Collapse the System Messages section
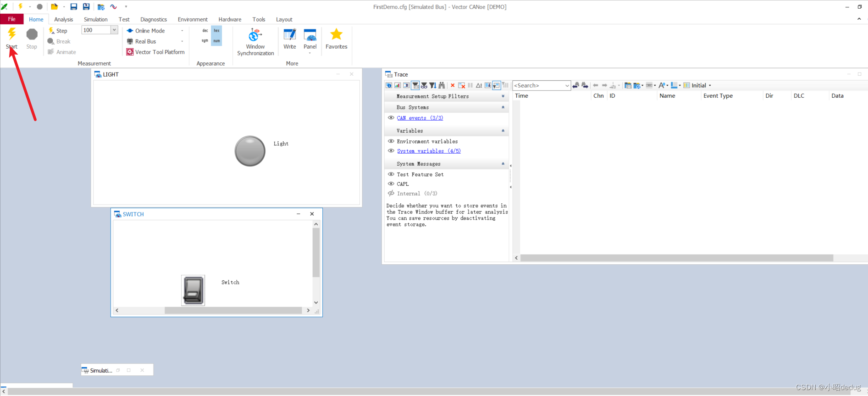Image resolution: width=868 pixels, height=396 pixels. coord(503,164)
